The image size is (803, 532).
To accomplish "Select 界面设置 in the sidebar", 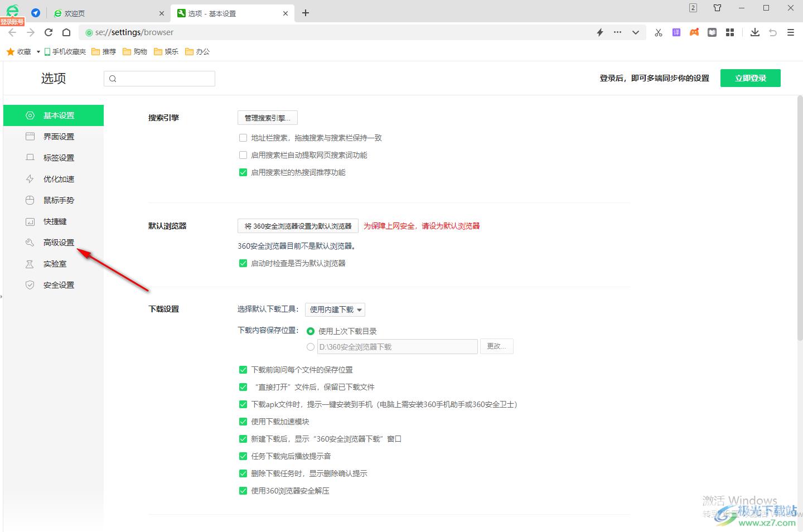I will pyautogui.click(x=54, y=137).
